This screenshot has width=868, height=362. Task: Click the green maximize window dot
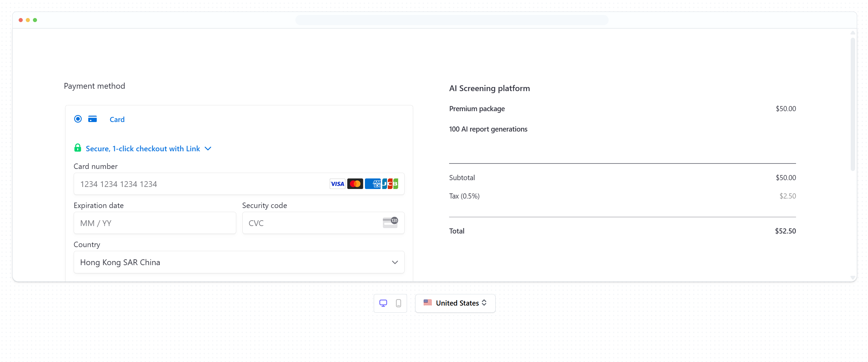pos(35,20)
